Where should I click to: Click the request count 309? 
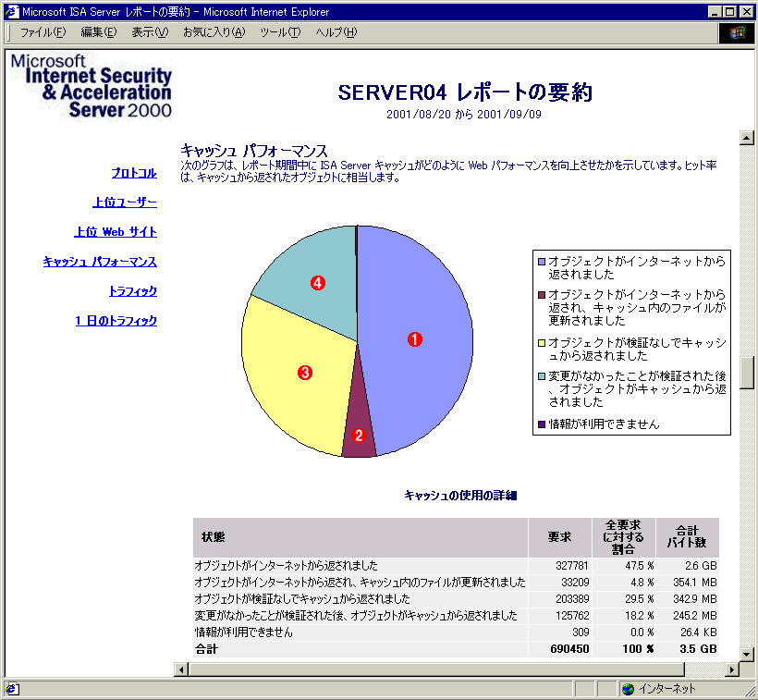coord(581,632)
